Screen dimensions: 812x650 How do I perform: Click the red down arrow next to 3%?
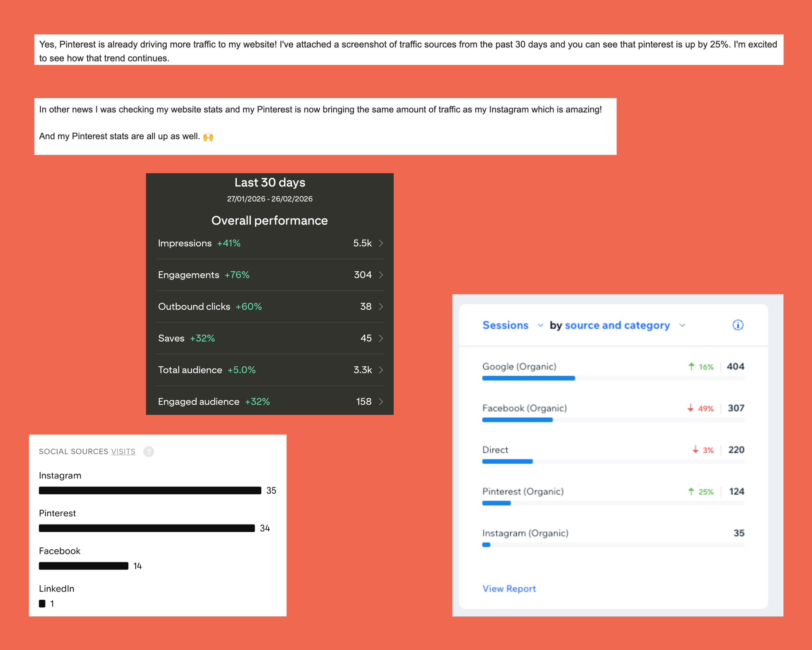point(695,449)
